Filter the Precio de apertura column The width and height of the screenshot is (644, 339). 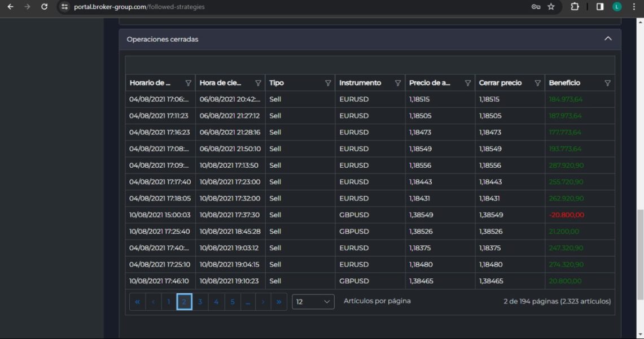point(467,83)
